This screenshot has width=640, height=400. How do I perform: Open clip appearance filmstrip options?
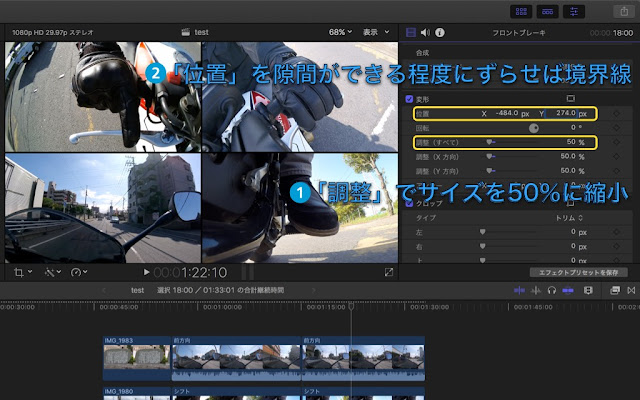point(588,290)
